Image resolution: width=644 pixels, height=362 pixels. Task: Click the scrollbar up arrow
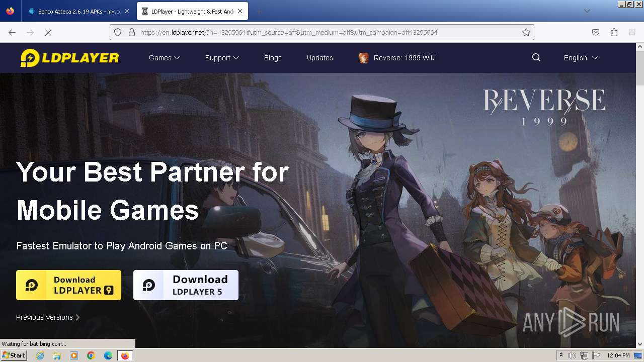tap(640, 47)
